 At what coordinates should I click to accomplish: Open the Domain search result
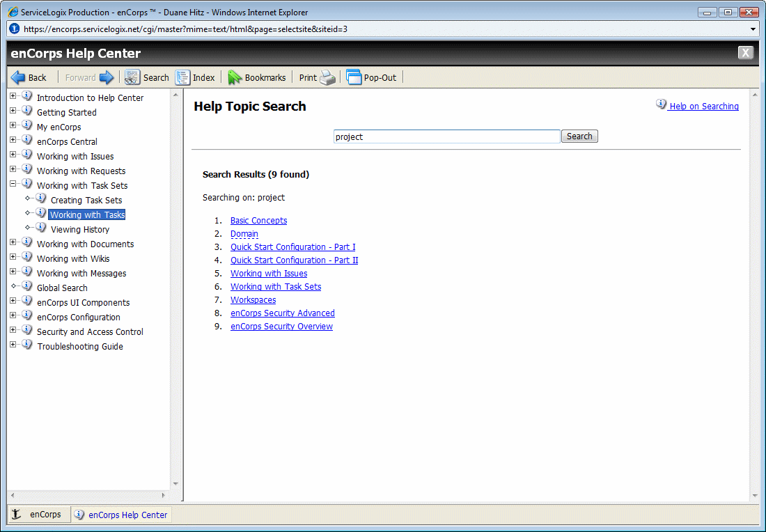244,233
